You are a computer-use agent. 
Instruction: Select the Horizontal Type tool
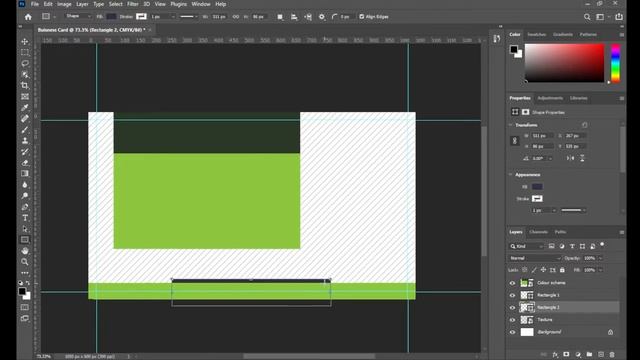[25, 218]
